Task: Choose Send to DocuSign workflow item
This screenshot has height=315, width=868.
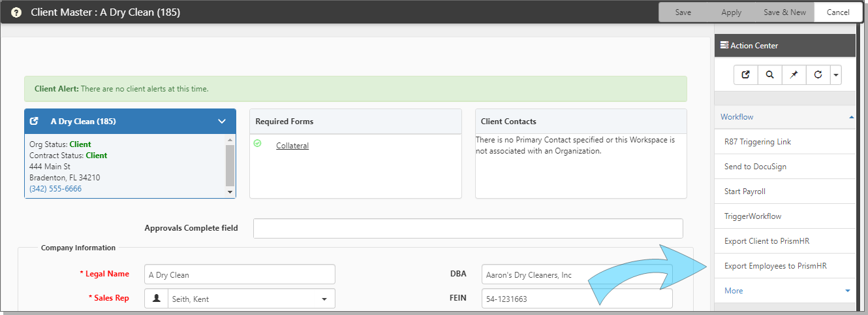Action: 785,167
